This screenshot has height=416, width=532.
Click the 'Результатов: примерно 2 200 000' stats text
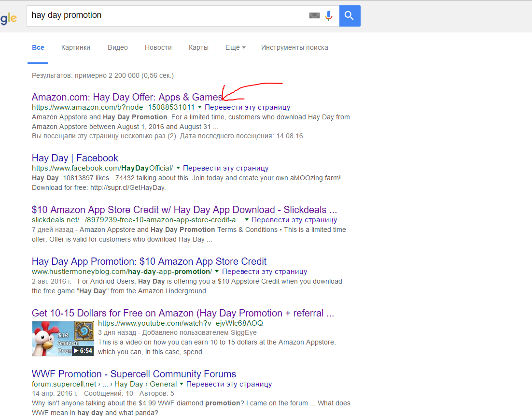103,75
